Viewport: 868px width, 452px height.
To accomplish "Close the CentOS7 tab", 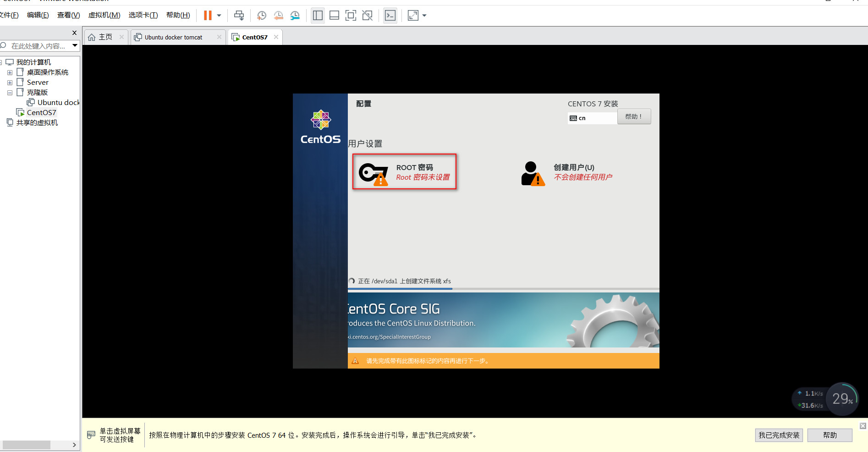I will coord(276,37).
